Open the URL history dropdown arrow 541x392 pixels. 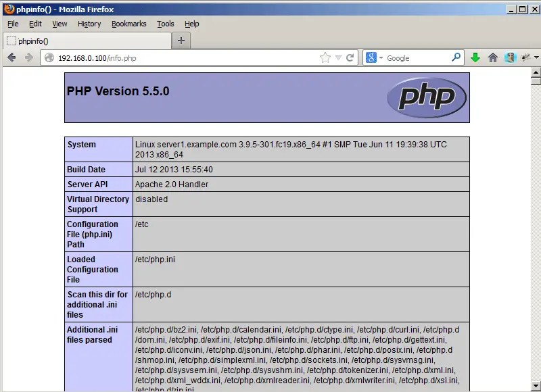(339, 57)
